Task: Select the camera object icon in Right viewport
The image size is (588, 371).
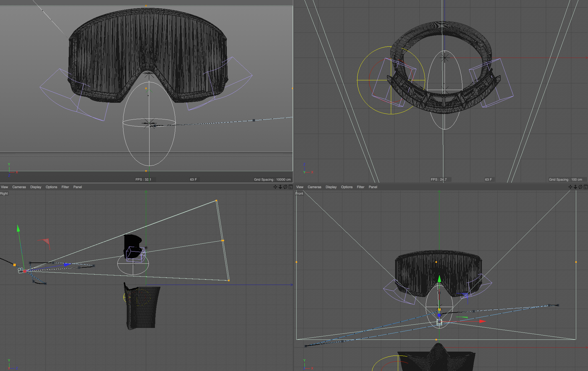Action: [21, 270]
